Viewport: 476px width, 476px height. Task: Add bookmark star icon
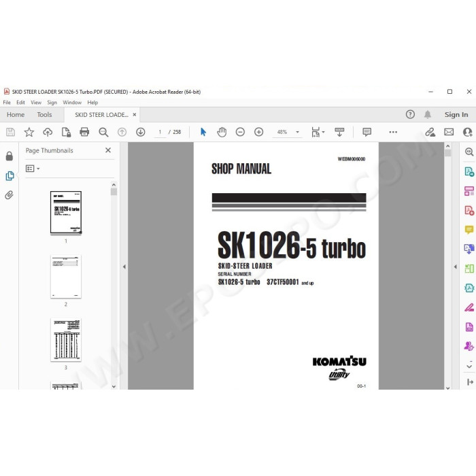coord(29,132)
